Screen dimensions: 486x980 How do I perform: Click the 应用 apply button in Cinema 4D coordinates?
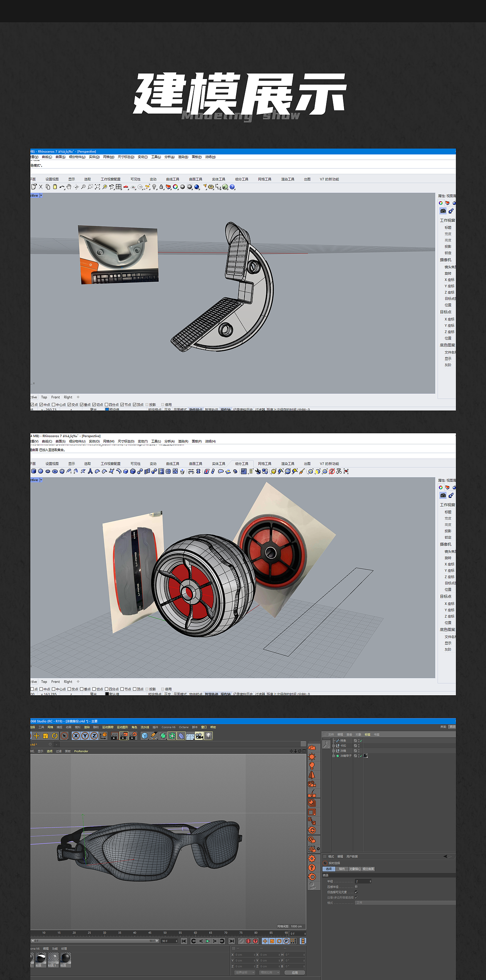[x=295, y=972]
